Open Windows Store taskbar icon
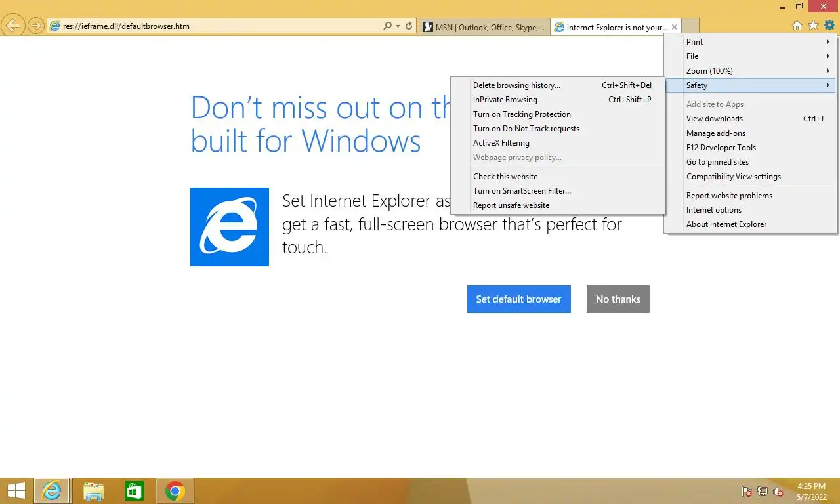The height and width of the screenshot is (504, 840). (x=134, y=491)
